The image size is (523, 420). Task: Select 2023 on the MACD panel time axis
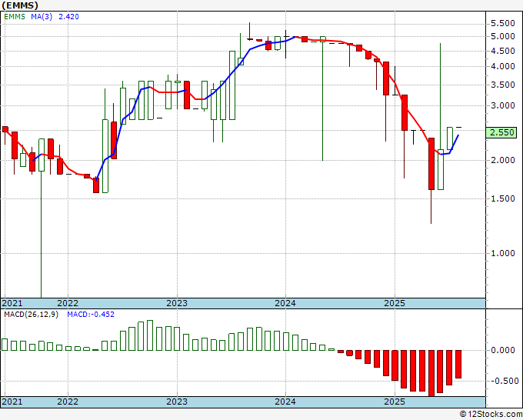(x=177, y=402)
